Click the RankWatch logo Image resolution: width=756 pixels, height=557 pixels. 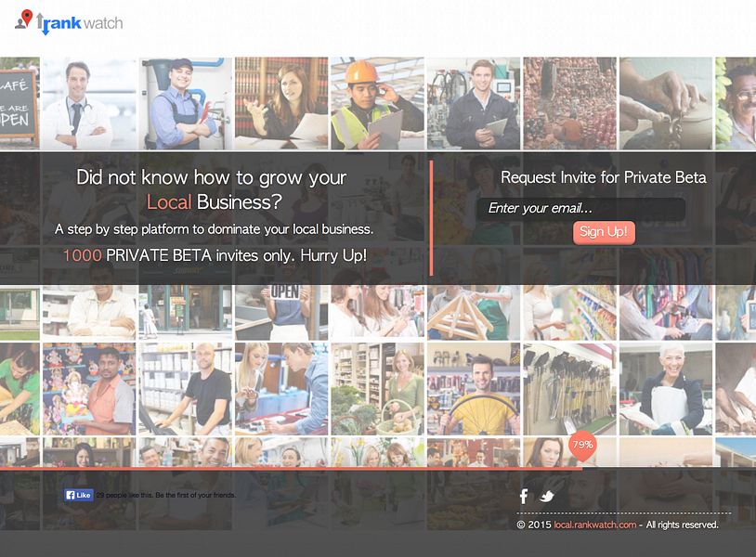[x=69, y=21]
